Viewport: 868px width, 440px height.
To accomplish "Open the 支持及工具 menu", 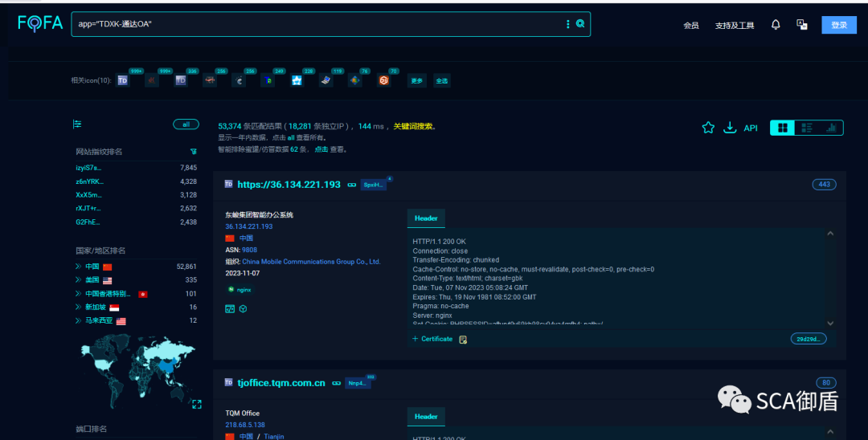I will click(735, 26).
